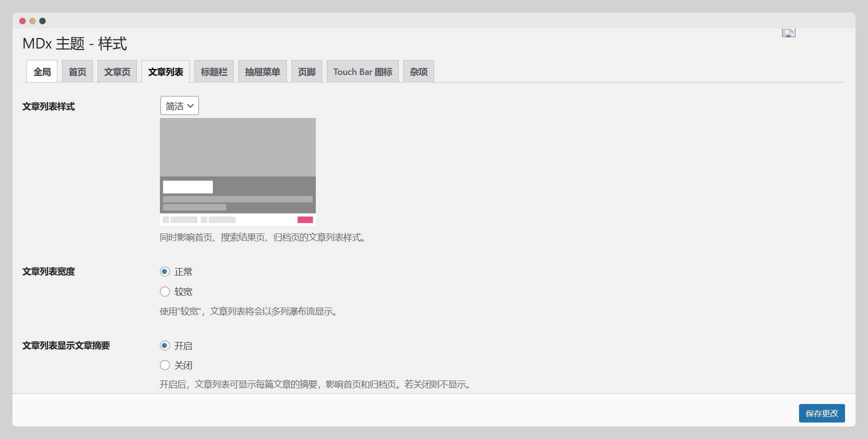The width and height of the screenshot is (868, 439).
Task: Select the 正常 width radio button
Action: (165, 271)
